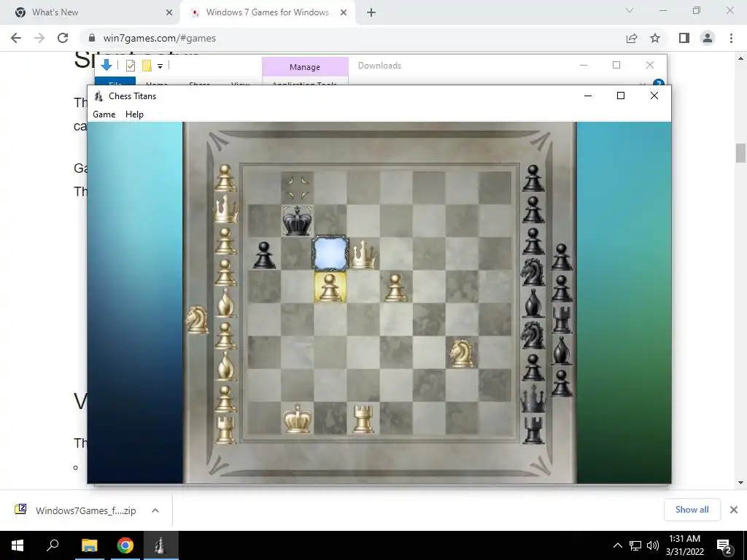This screenshot has height=560, width=747.
Task: Click the captured black queen beside the board
Action: click(x=533, y=399)
